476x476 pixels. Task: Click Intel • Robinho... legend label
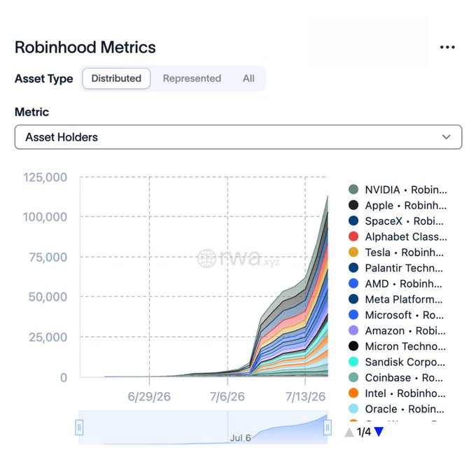405,393
